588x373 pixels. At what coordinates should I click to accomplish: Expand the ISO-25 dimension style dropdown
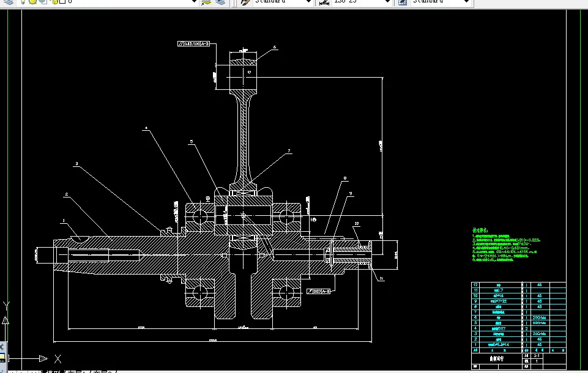pos(387,1)
